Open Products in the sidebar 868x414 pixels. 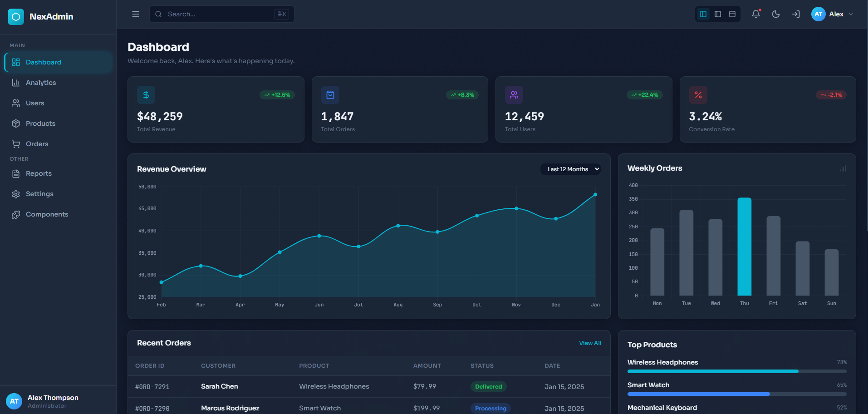(39, 123)
